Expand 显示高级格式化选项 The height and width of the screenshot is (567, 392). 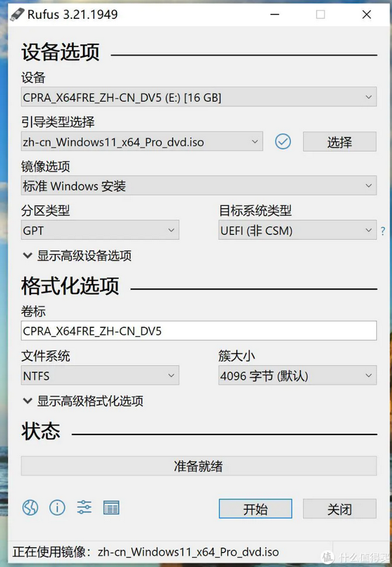[83, 401]
